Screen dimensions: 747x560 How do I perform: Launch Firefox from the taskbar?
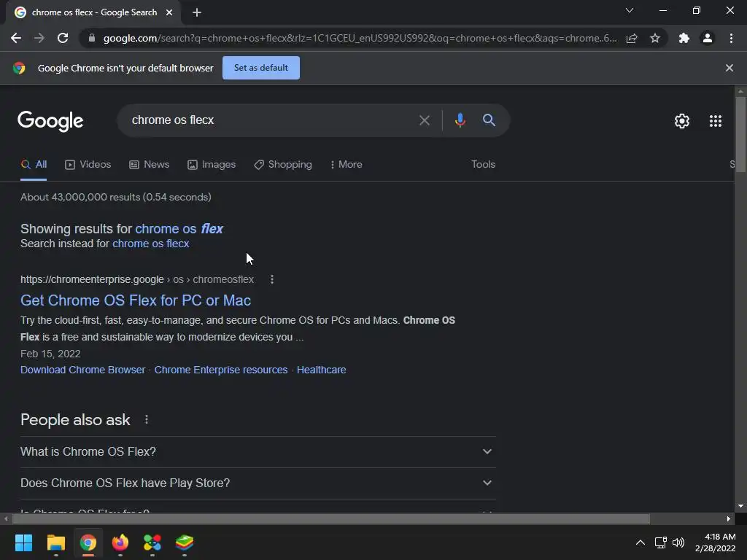tap(120, 542)
